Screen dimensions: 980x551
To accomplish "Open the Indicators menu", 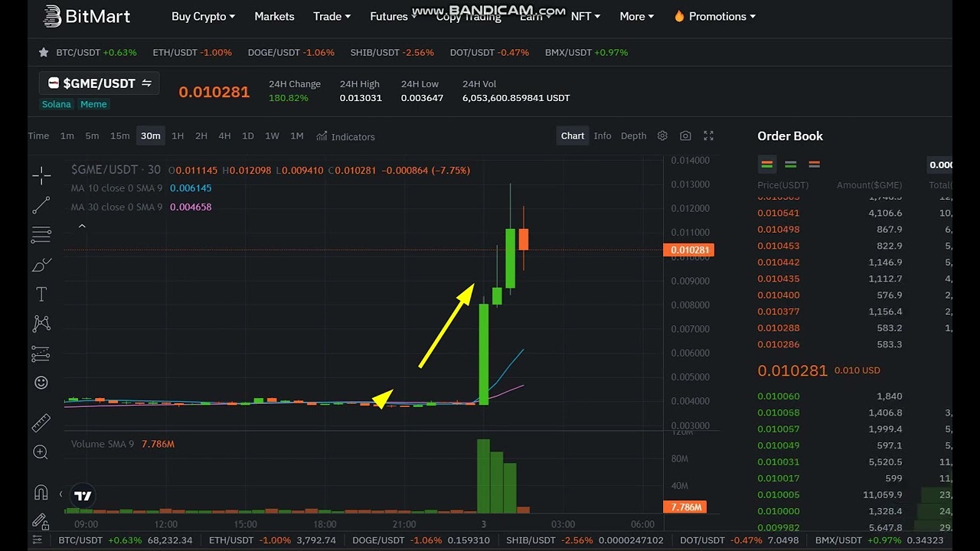I will [x=345, y=136].
